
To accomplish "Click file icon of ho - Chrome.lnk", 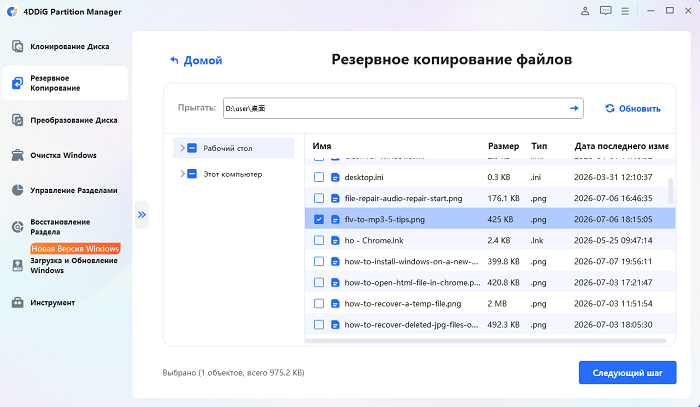I will click(335, 241).
